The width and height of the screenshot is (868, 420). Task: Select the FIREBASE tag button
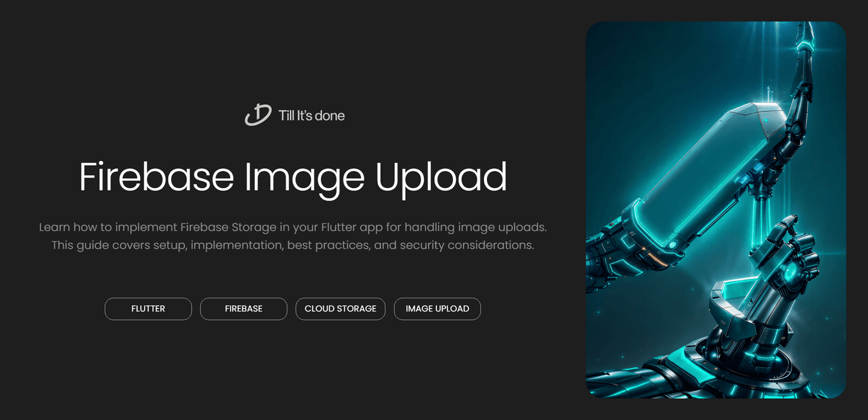click(244, 309)
